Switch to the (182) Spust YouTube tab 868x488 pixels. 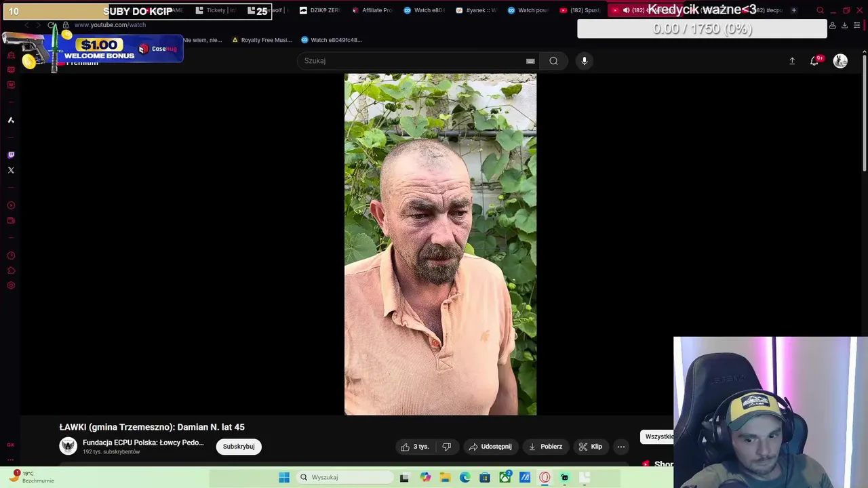click(580, 10)
